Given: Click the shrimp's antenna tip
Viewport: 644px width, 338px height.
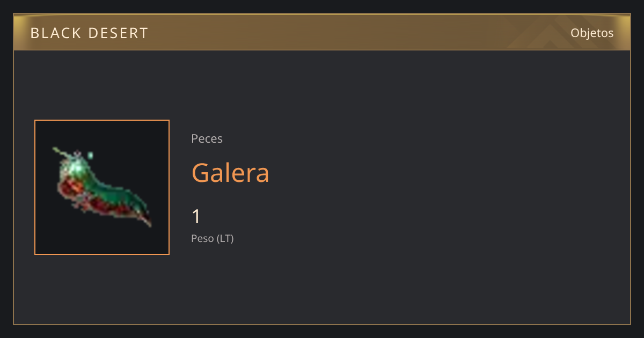Looking at the screenshot, I should pos(56,150).
